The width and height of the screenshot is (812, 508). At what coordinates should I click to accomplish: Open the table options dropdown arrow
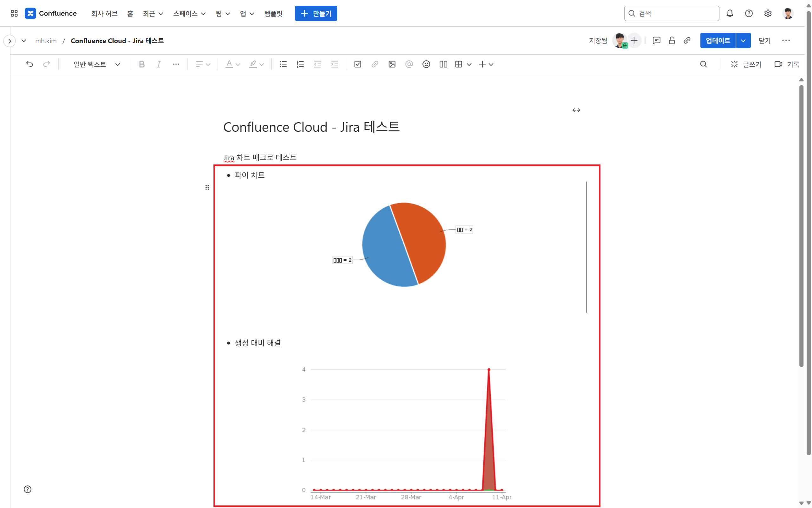[469, 64]
